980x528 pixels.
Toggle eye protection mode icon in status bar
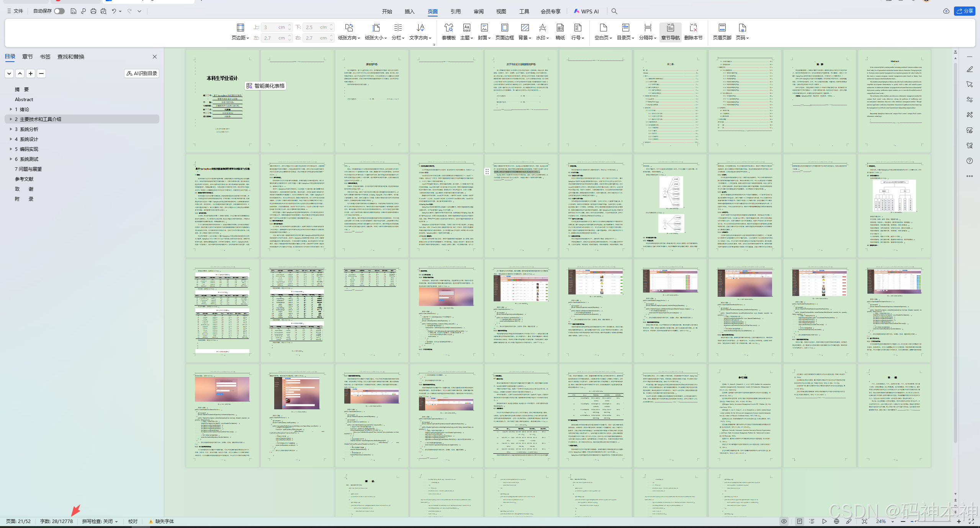pos(784,521)
